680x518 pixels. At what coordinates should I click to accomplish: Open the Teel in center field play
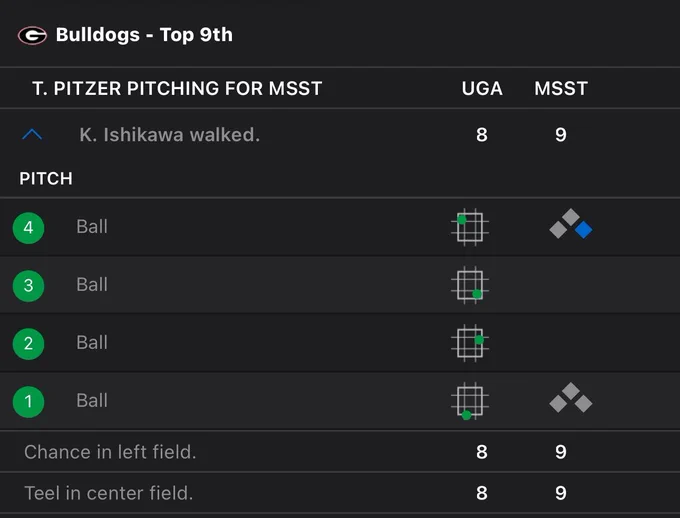340,493
